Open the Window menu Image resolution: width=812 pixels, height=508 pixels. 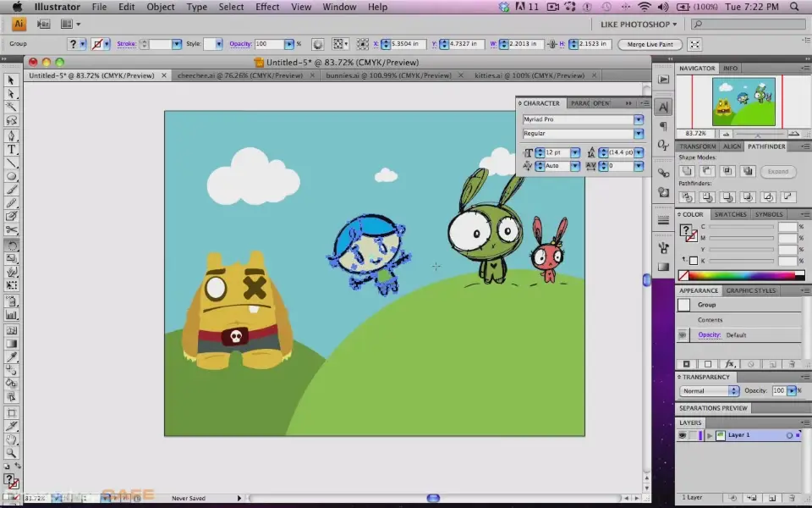pyautogui.click(x=339, y=7)
